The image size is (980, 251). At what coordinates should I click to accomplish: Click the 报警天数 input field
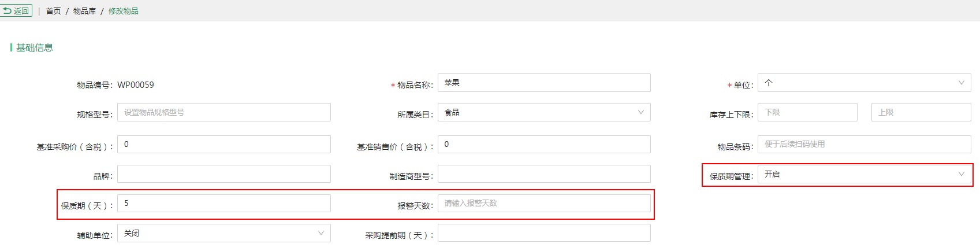click(544, 204)
